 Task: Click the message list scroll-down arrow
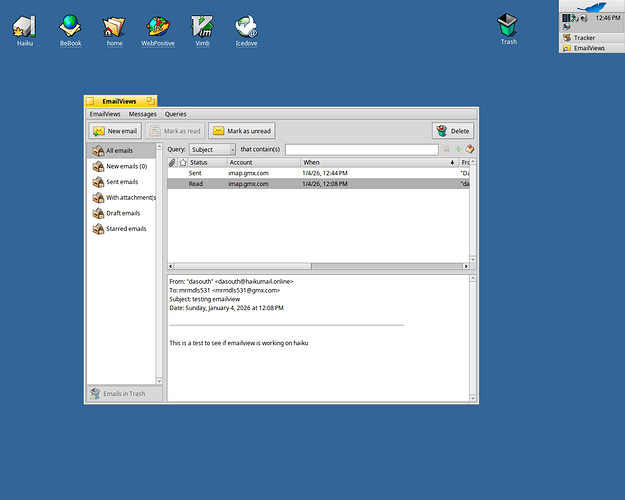click(473, 259)
